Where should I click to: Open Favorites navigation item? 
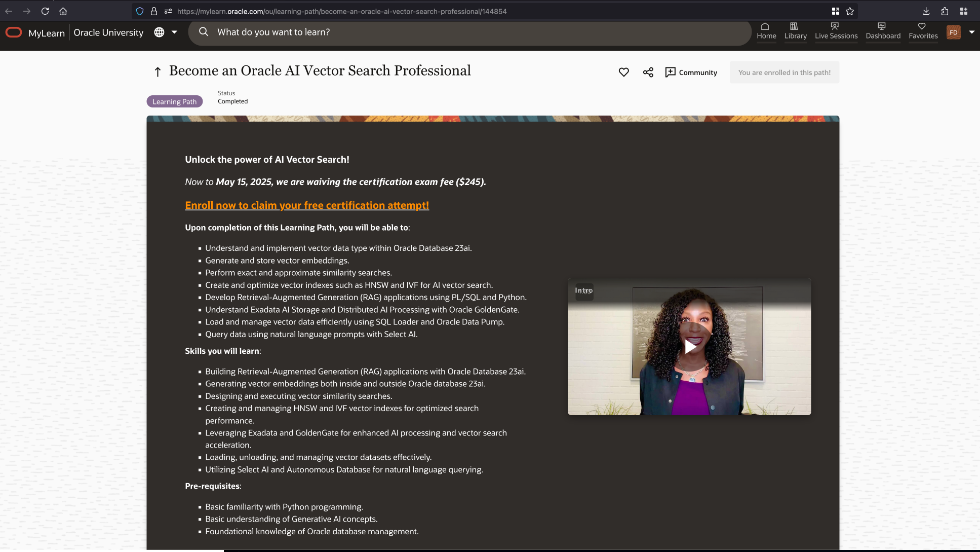[x=923, y=31]
